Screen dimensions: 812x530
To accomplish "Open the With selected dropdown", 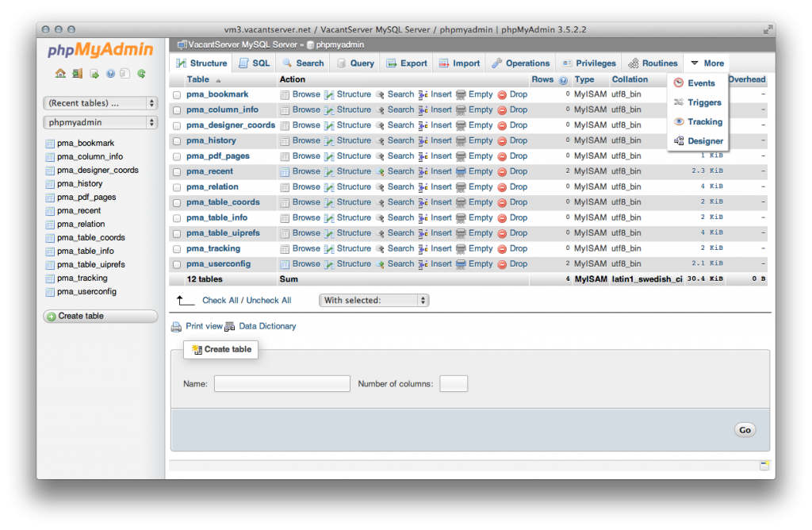I will pyautogui.click(x=373, y=300).
